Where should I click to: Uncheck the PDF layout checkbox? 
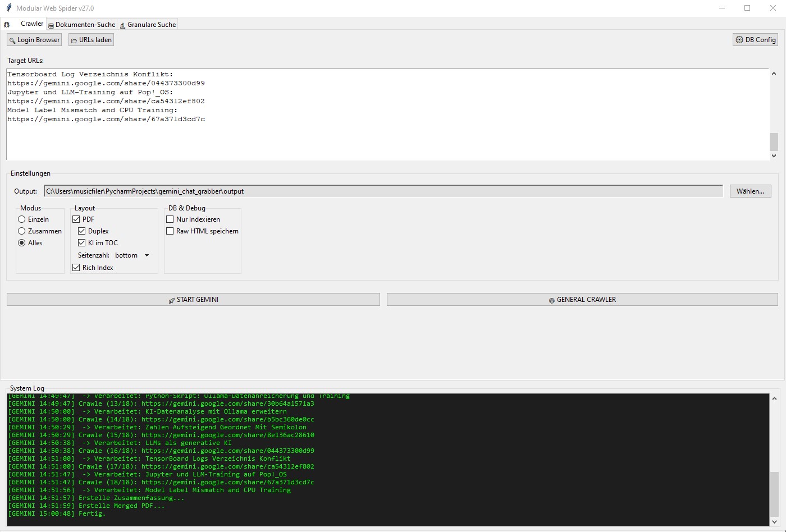click(76, 219)
